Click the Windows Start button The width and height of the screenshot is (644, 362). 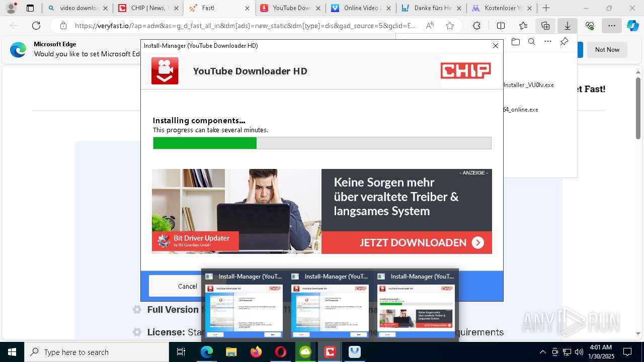12,352
